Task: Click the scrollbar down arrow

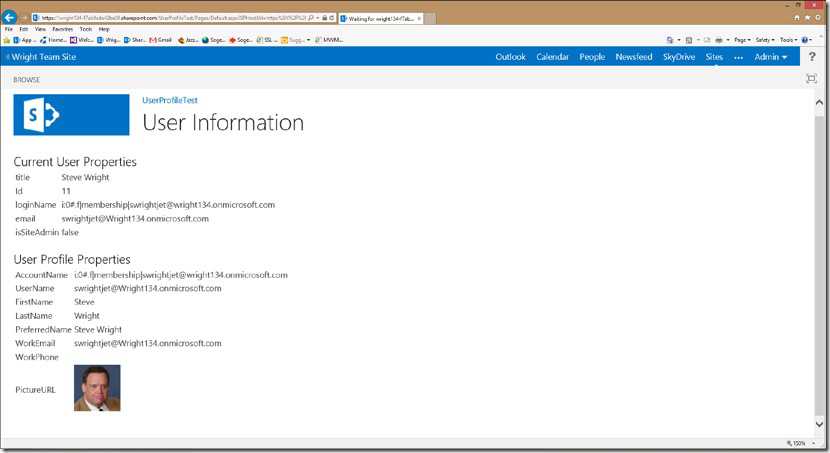Action: [819, 424]
